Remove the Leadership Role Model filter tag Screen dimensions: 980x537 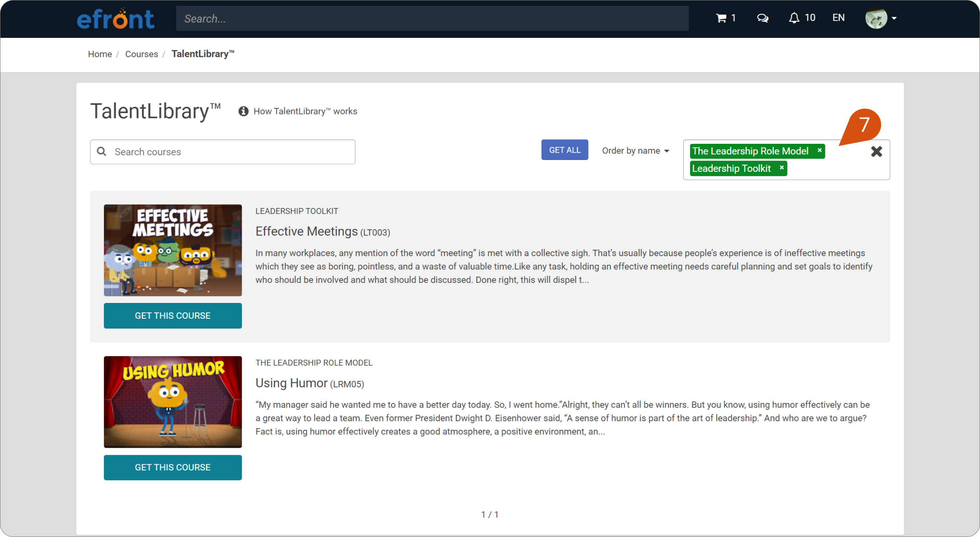click(819, 151)
